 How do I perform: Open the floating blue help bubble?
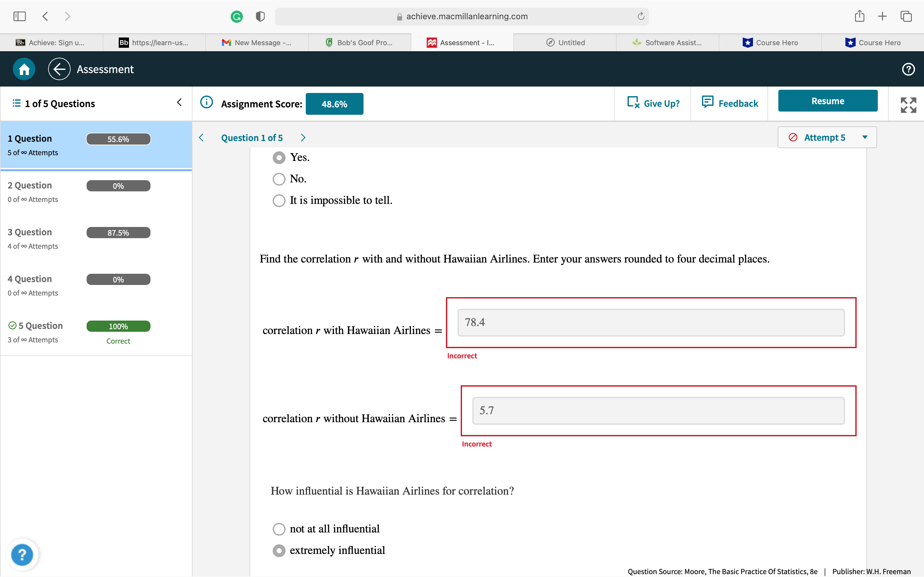pos(22,554)
